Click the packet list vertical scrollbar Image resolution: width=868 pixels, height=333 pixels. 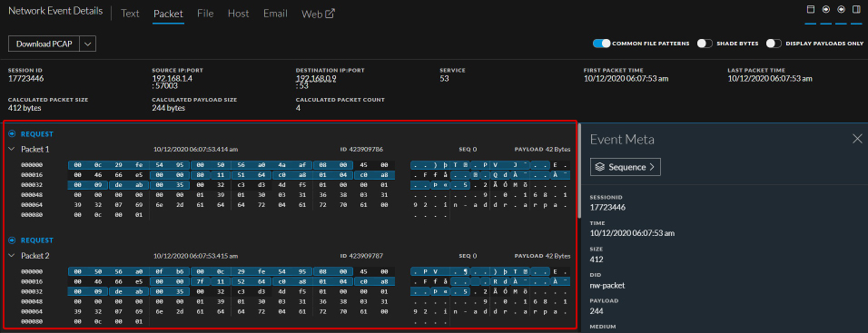click(x=579, y=171)
